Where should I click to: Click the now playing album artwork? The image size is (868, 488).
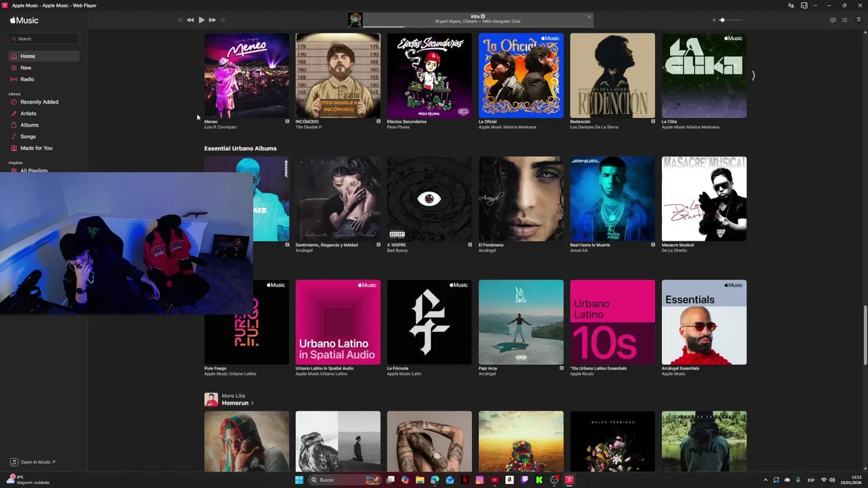pyautogui.click(x=355, y=20)
